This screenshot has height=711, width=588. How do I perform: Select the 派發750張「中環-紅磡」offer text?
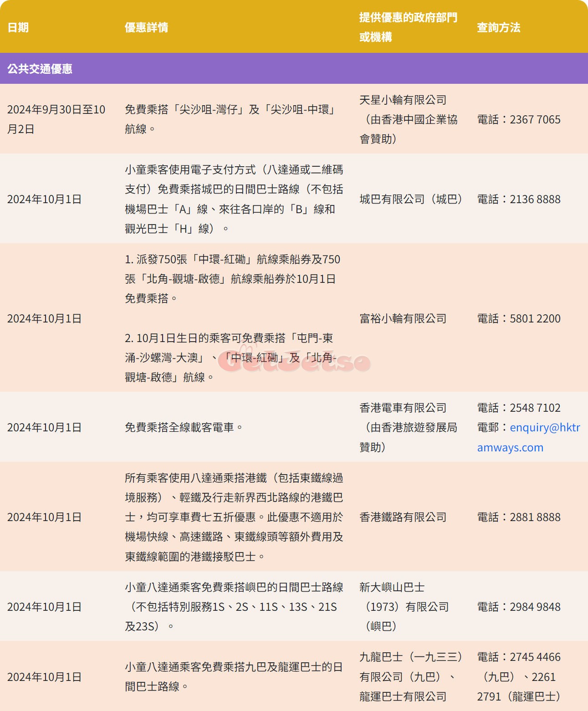tap(233, 279)
